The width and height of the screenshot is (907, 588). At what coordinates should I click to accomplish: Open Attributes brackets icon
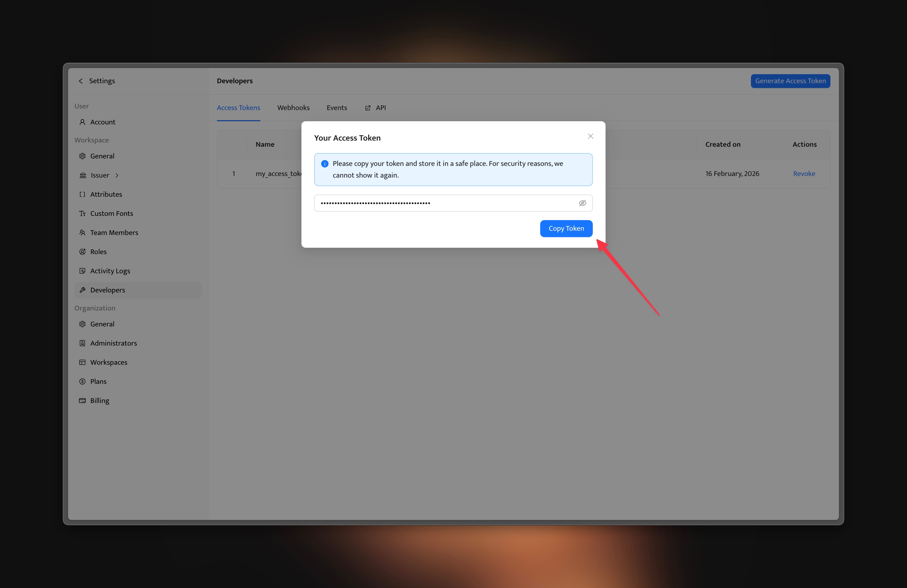tap(82, 194)
